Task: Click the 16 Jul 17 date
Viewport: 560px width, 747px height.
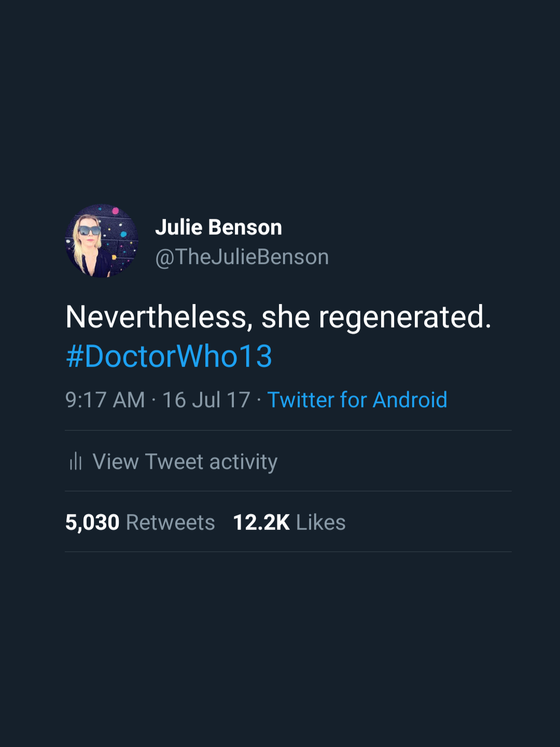Action: point(206,400)
